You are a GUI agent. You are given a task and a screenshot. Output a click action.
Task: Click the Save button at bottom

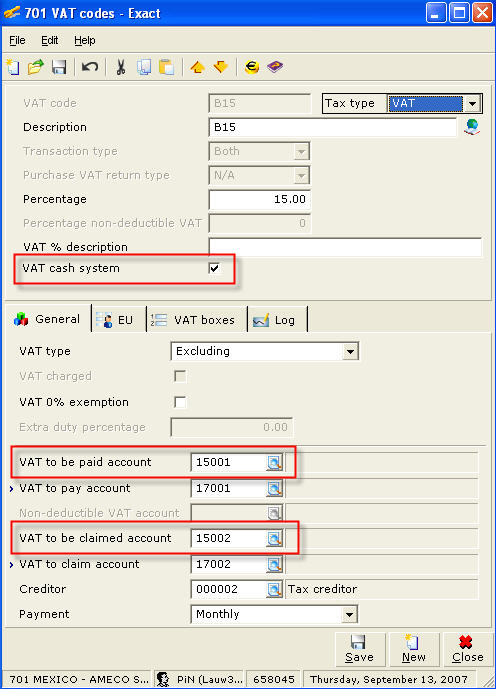360,649
